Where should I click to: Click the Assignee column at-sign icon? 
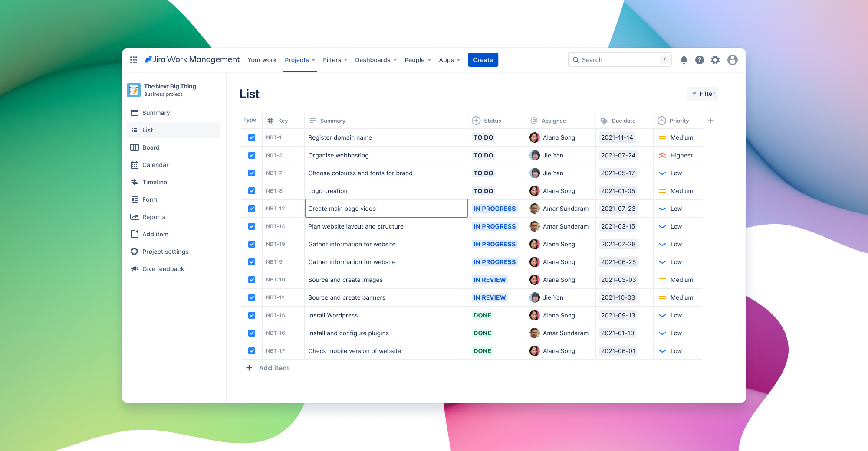[534, 121]
